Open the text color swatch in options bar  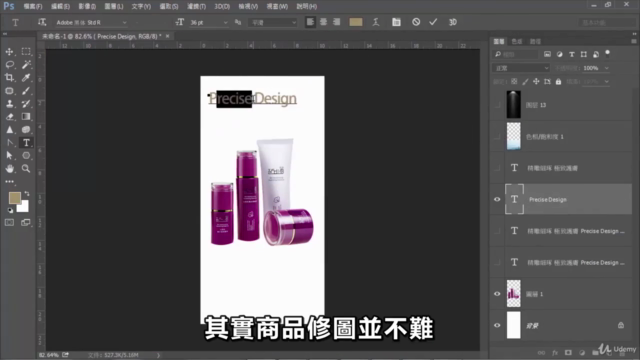(x=356, y=22)
